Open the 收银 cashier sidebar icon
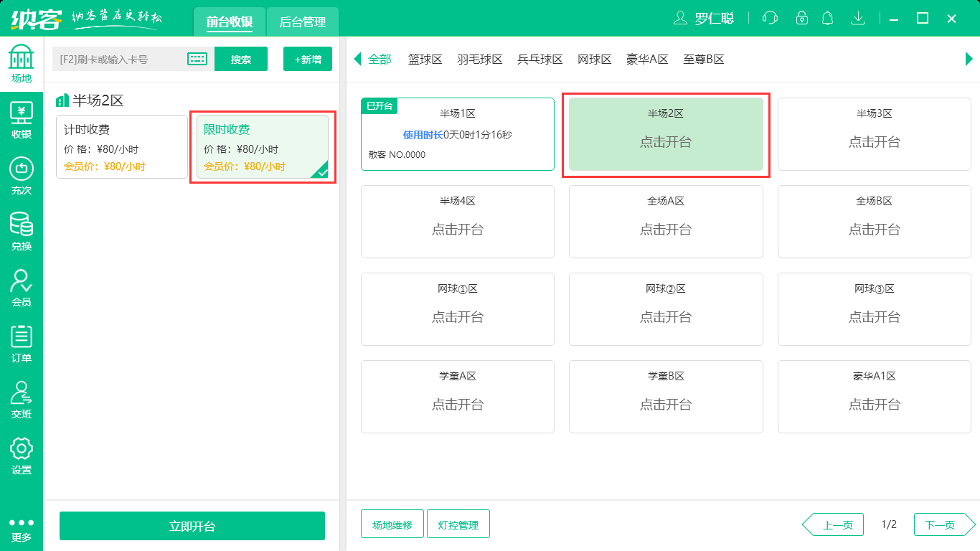 22,119
